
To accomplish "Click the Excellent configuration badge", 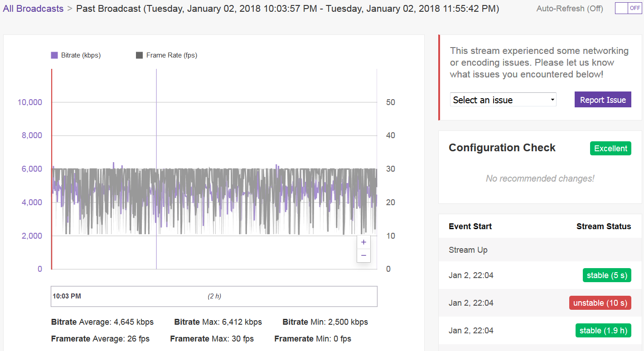I will point(610,149).
